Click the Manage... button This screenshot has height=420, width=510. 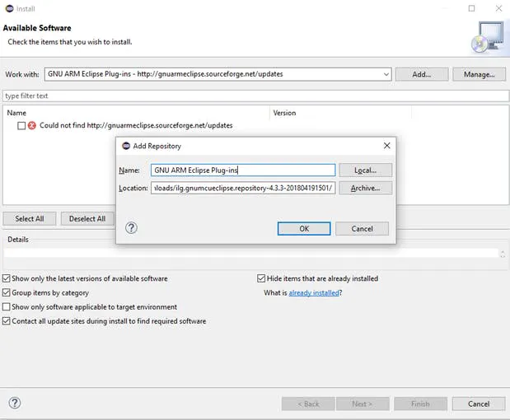(479, 74)
